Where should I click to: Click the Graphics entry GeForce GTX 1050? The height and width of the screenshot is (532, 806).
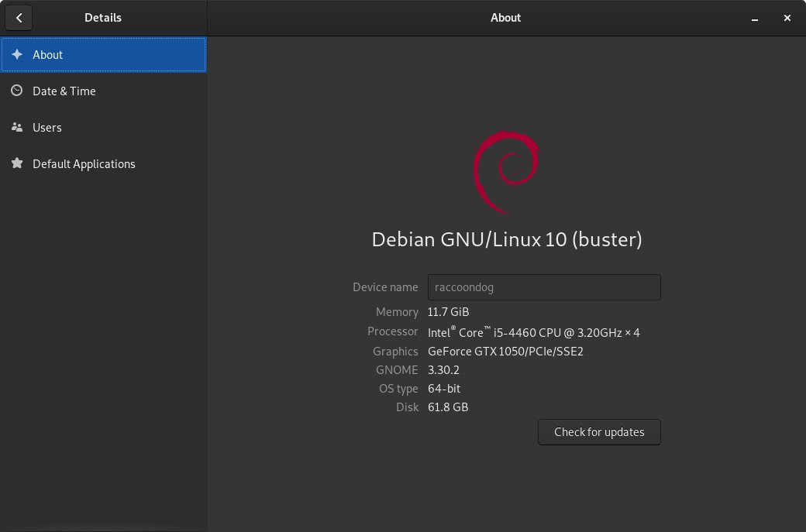pyautogui.click(x=505, y=351)
